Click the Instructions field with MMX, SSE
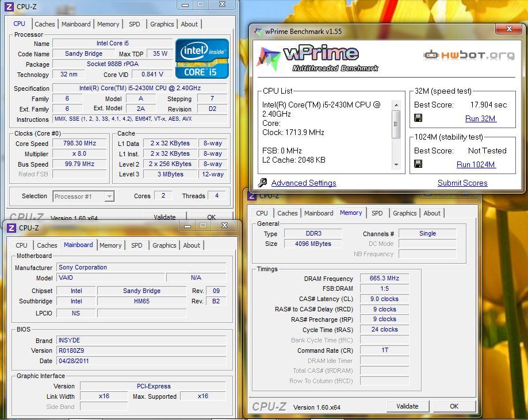This screenshot has width=528, height=420. coord(140,119)
